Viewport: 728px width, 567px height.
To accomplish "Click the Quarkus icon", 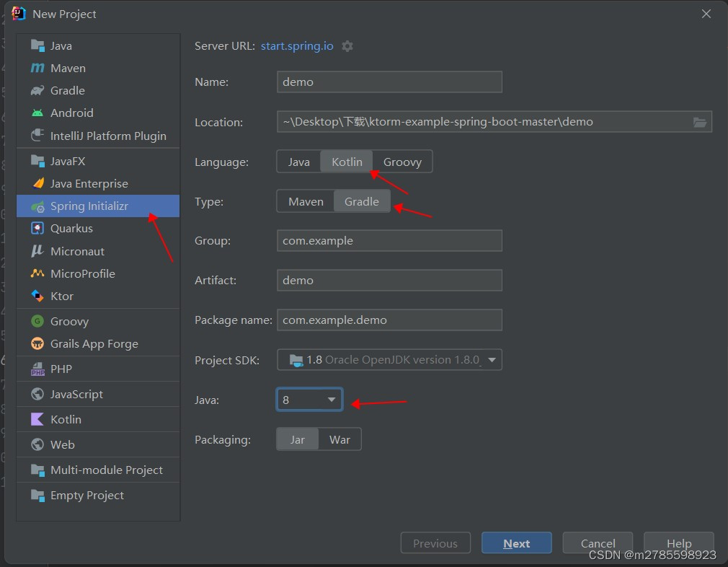I will 37,228.
